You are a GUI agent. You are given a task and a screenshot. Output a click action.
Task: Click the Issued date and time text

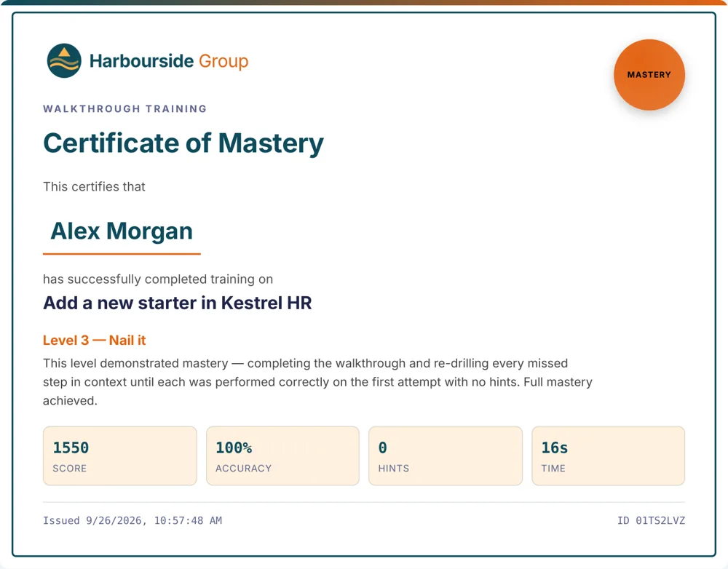point(132,520)
